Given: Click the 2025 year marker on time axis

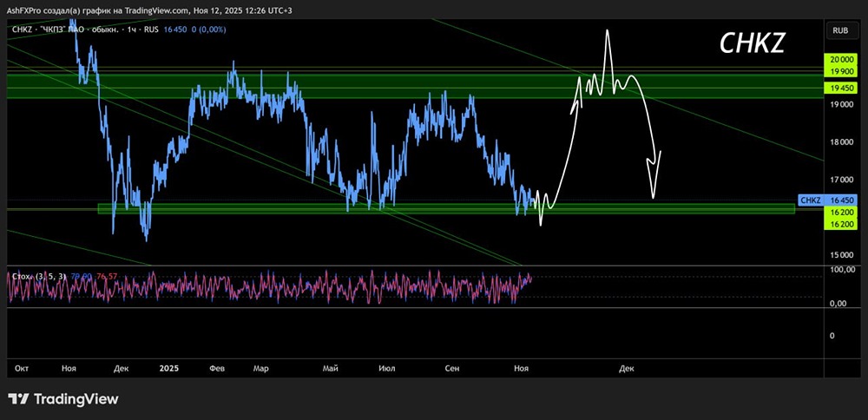Looking at the screenshot, I should [169, 368].
